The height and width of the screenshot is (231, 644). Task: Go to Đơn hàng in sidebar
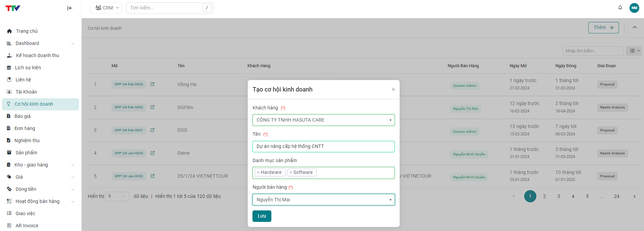click(x=25, y=128)
